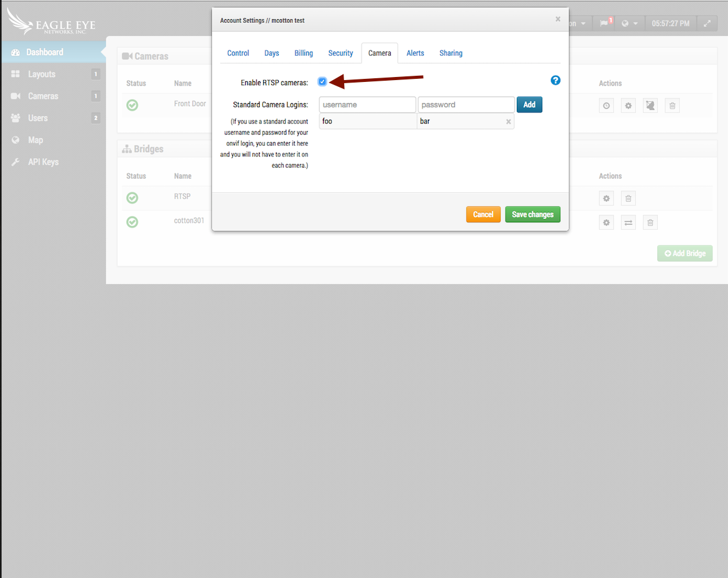Select the Alerts tab
The height and width of the screenshot is (578, 728).
pos(415,53)
